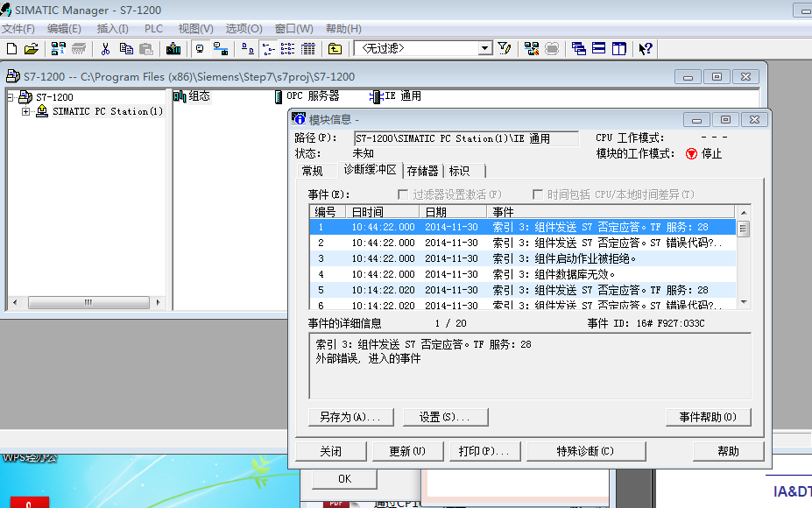Tile windows vertically toolbar icon
This screenshot has height=508, width=812.
[x=618, y=49]
